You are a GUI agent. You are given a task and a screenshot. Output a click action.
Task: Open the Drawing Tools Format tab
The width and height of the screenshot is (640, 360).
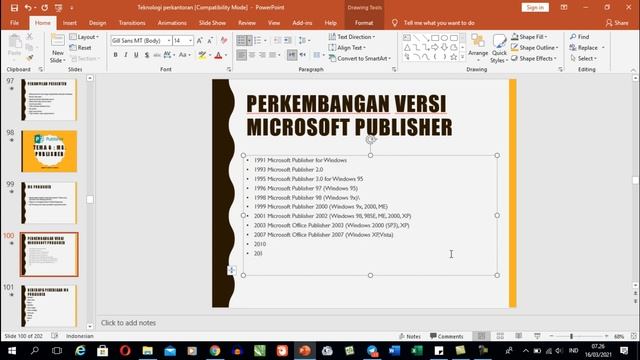pyautogui.click(x=364, y=23)
